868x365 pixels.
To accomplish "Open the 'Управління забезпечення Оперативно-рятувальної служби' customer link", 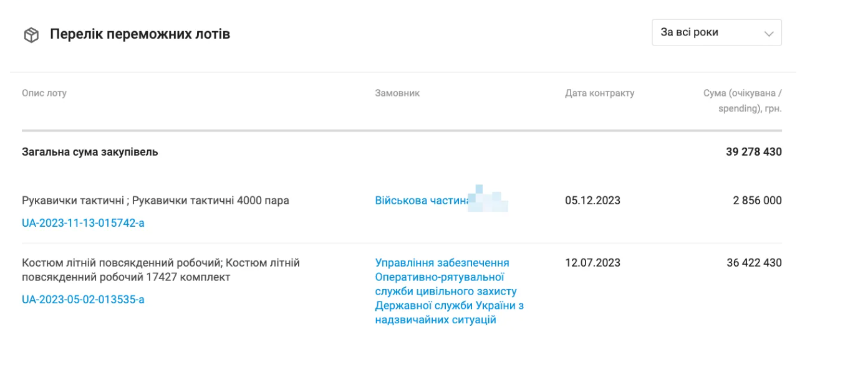I will coord(449,292).
